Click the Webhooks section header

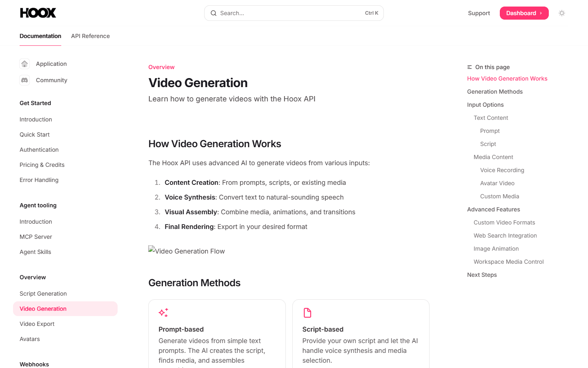pyautogui.click(x=34, y=364)
